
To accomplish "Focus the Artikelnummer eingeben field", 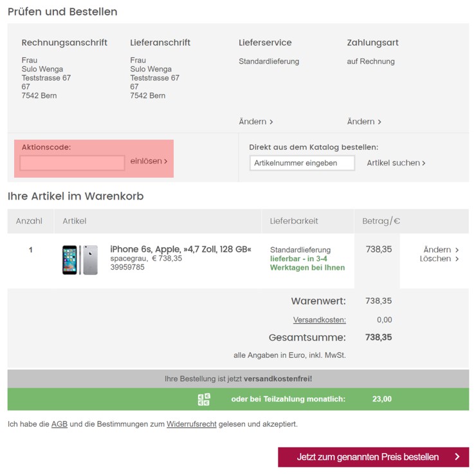I will pyautogui.click(x=302, y=163).
